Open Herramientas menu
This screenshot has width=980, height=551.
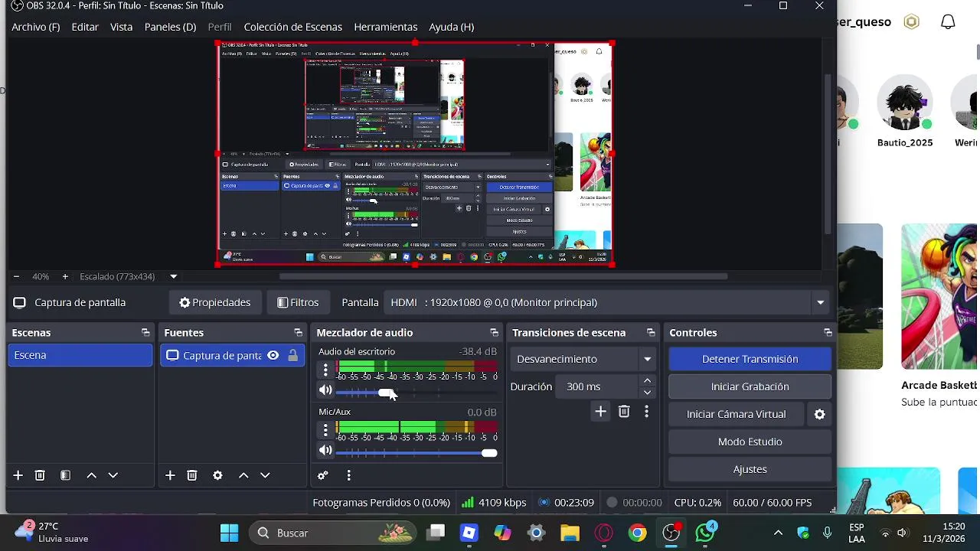385,27
